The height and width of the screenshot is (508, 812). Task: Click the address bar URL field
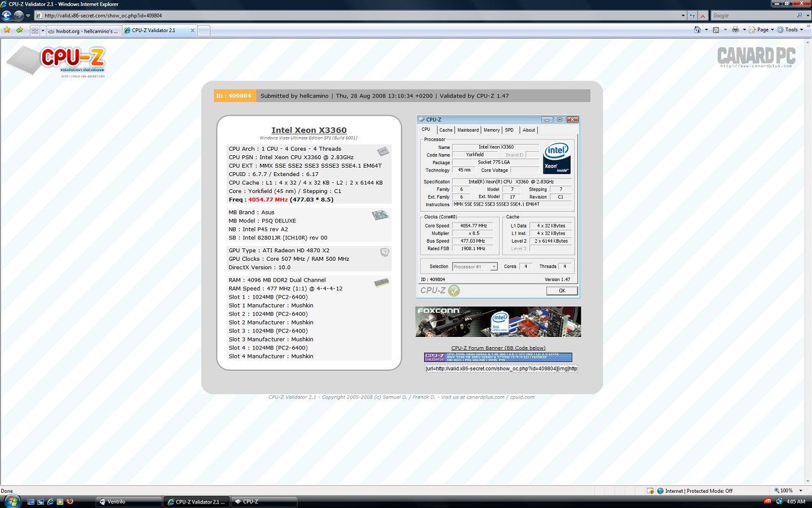pyautogui.click(x=361, y=15)
